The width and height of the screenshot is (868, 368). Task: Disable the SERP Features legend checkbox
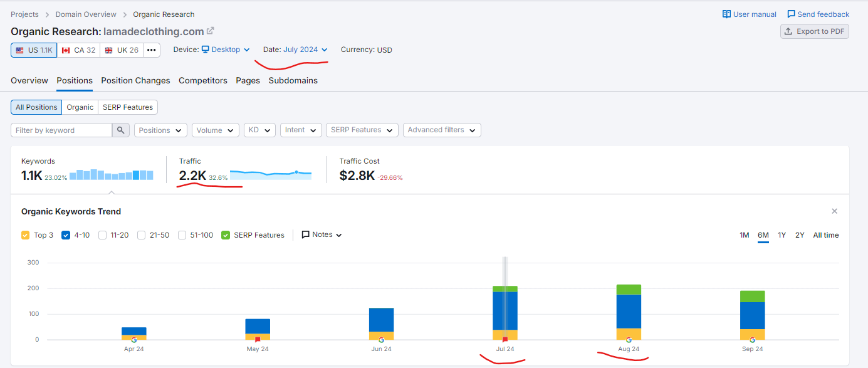(226, 235)
